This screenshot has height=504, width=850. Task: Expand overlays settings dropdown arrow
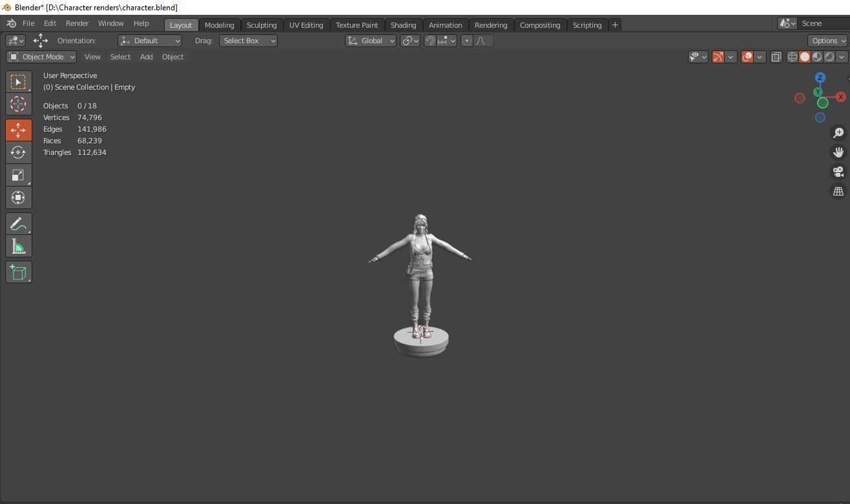point(760,57)
